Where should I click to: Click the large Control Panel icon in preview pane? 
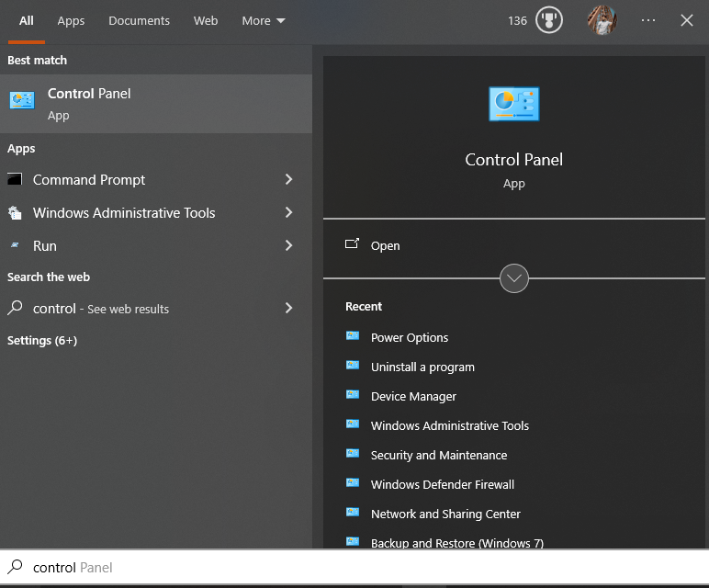[x=514, y=104]
